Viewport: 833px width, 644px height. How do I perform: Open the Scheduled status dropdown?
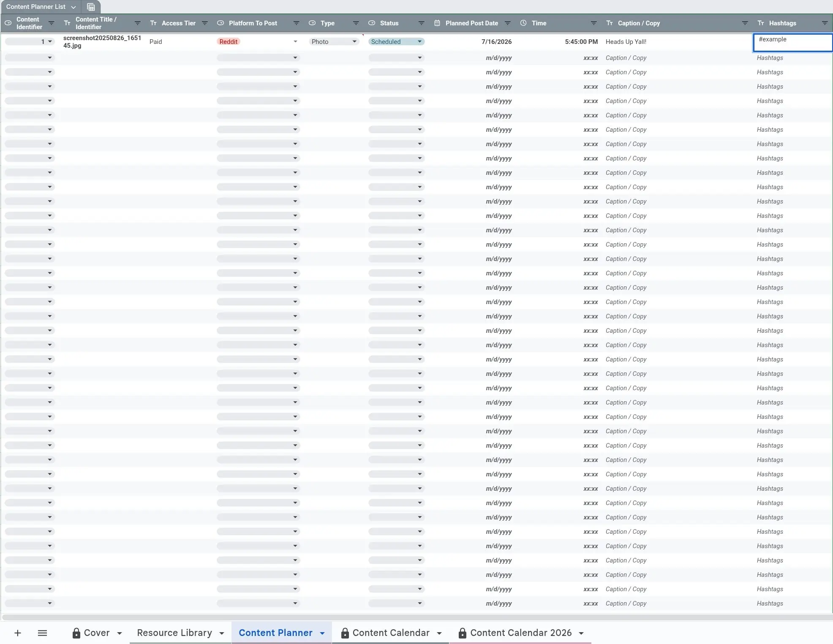point(419,41)
